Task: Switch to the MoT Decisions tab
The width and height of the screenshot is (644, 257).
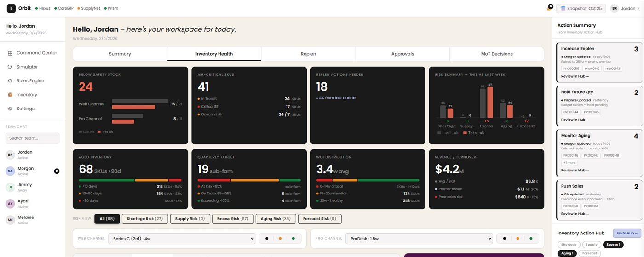Action: click(x=497, y=54)
